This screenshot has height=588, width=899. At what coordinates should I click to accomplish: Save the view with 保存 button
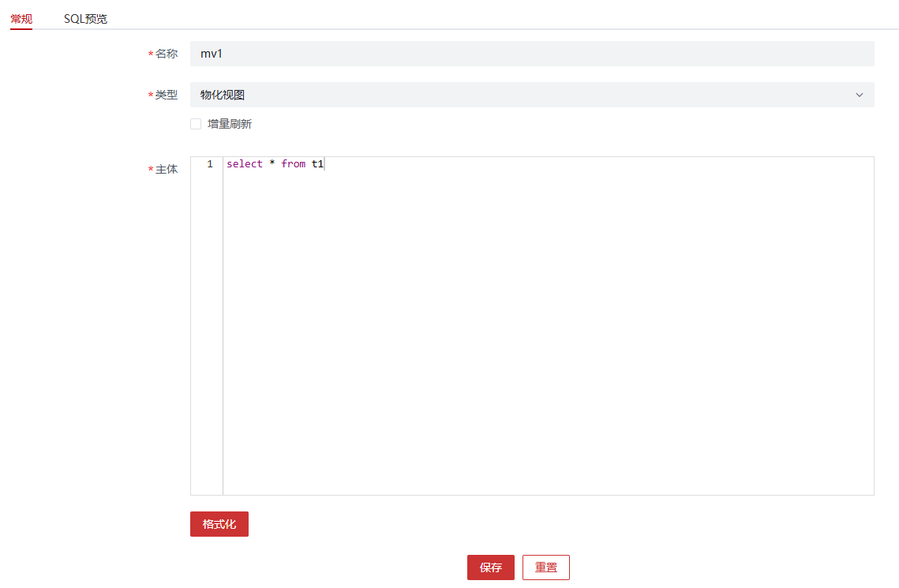(490, 567)
